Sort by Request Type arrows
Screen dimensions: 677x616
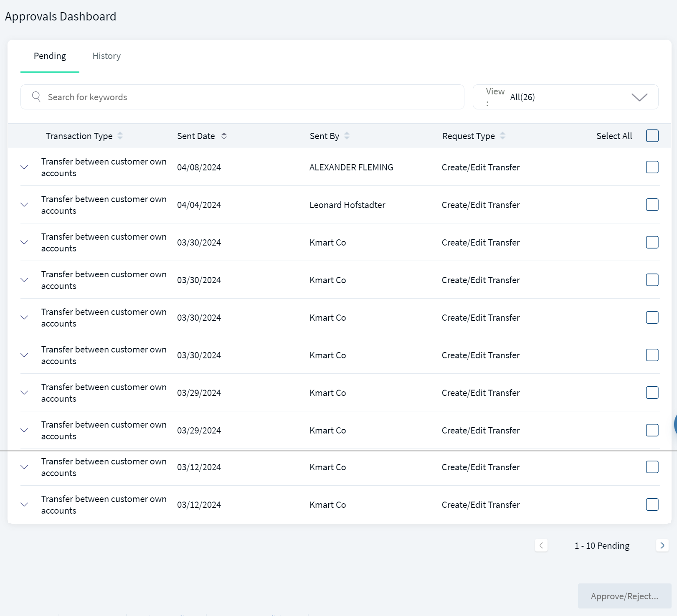pos(503,136)
